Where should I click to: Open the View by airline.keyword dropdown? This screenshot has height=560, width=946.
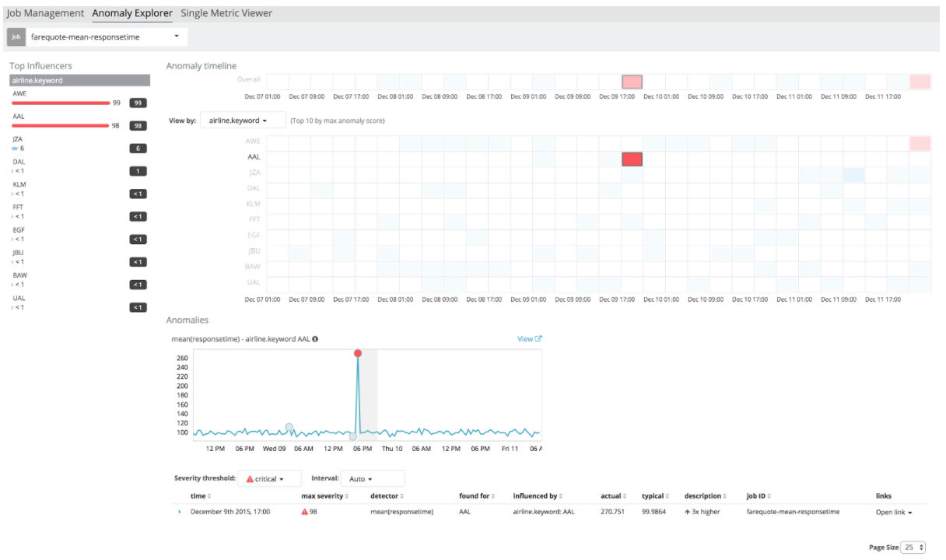click(238, 121)
